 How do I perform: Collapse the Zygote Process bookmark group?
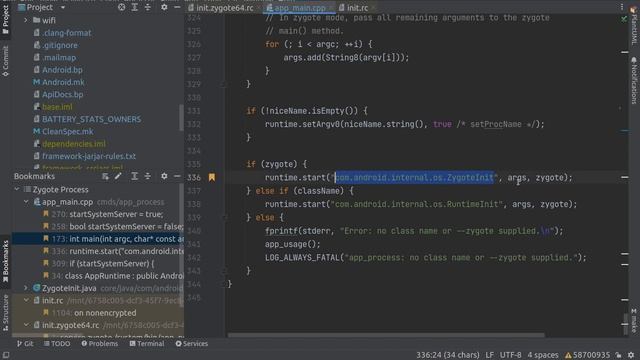pos(17,189)
